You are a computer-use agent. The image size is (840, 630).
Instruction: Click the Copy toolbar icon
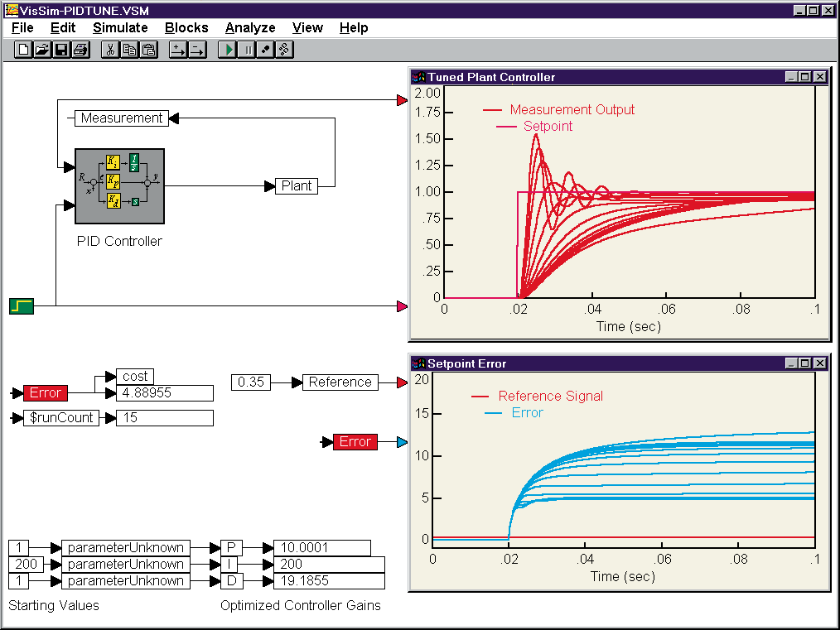[x=129, y=50]
